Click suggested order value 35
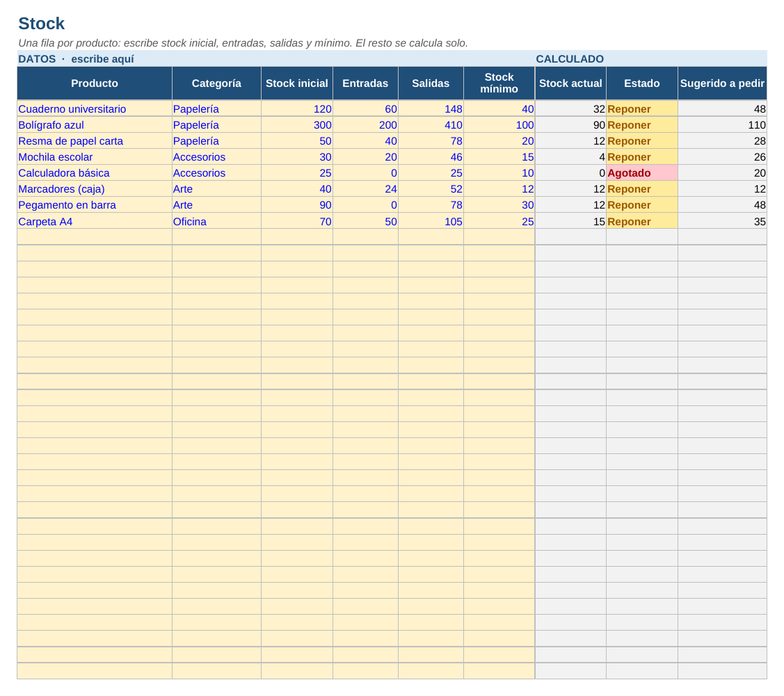This screenshot has width=784, height=696. click(723, 221)
